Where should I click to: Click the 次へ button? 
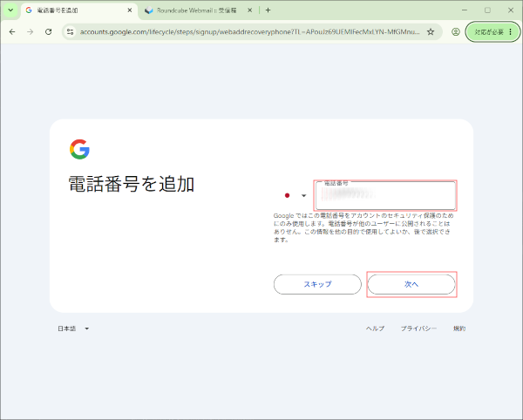[411, 284]
